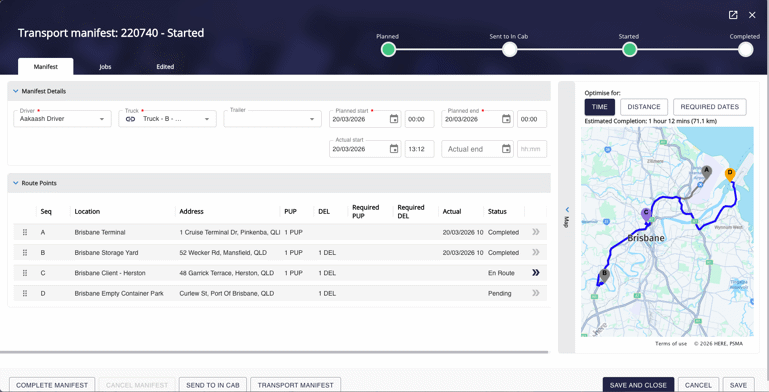This screenshot has height=392, width=769.
Task: Click Actual end hh:mm field
Action: [532, 149]
